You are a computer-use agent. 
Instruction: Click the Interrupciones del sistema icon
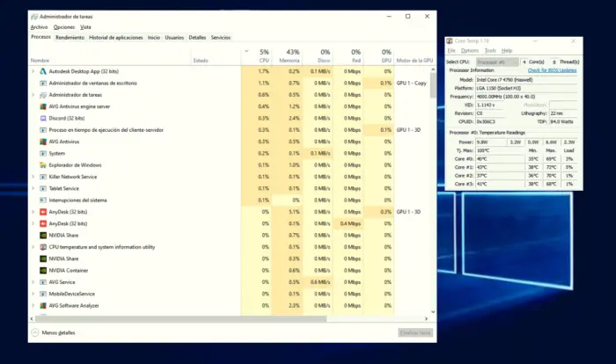click(43, 200)
